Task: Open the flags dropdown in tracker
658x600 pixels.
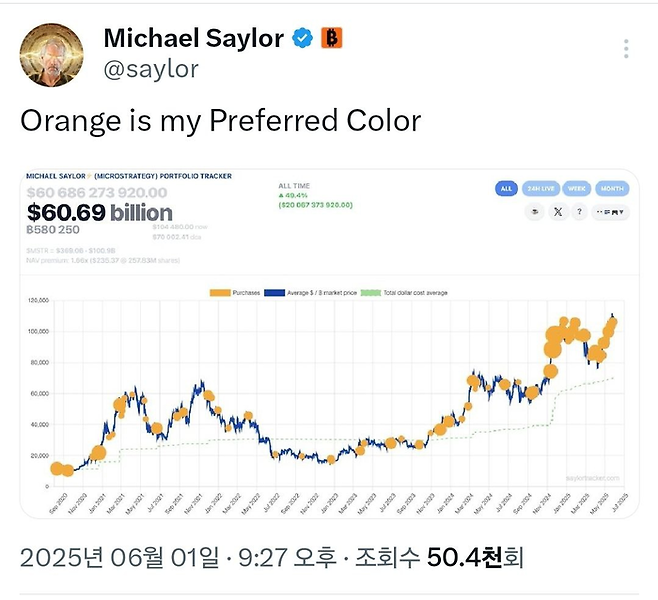Action: (612, 212)
